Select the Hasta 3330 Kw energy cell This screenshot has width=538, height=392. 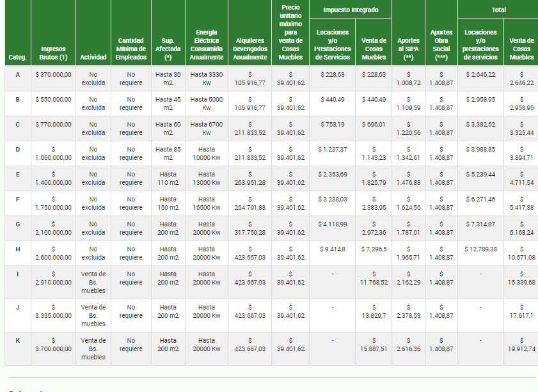coord(207,79)
